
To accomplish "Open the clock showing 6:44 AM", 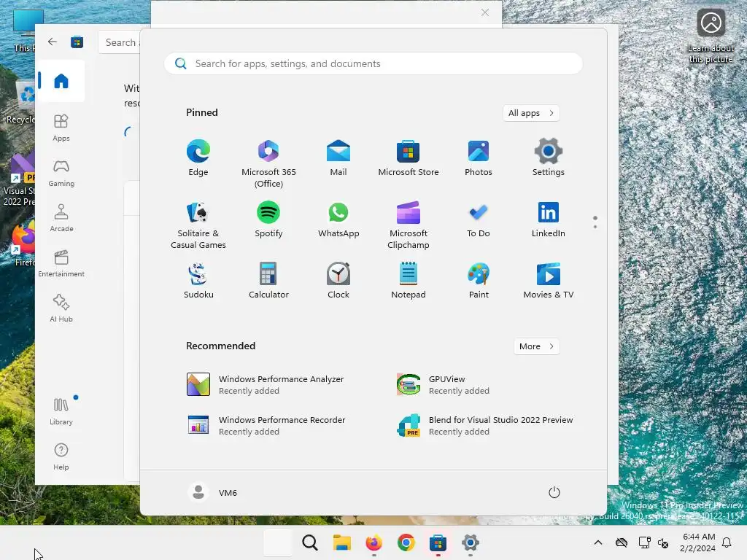I will pyautogui.click(x=697, y=542).
